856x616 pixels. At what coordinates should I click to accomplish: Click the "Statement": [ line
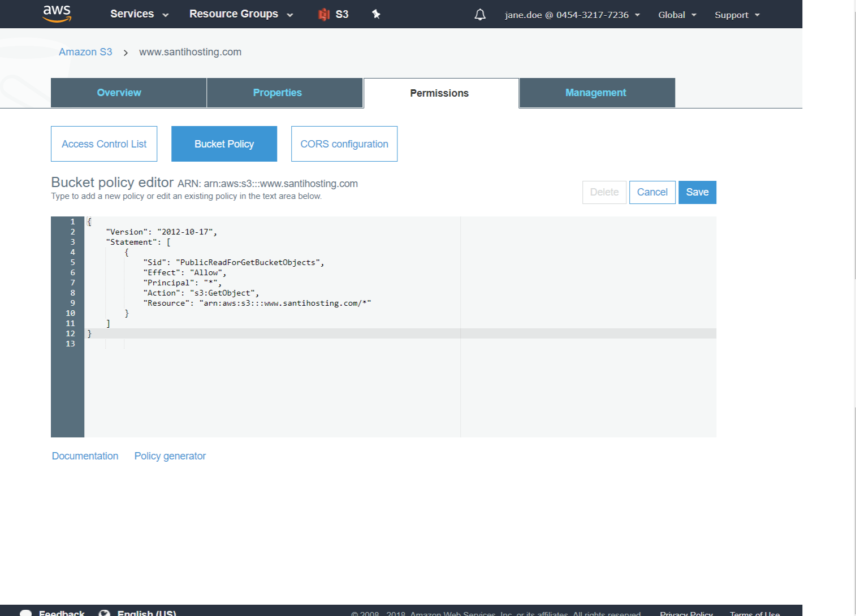pos(138,242)
